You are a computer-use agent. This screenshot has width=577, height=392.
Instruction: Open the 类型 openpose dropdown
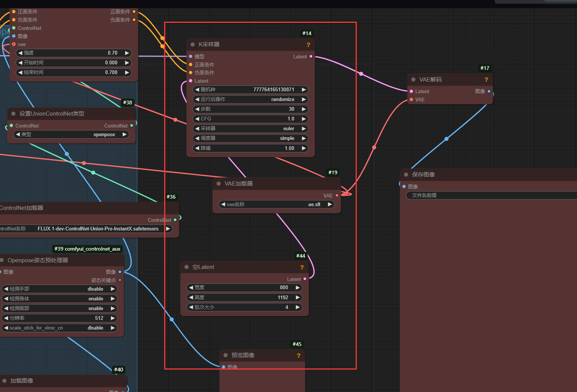tap(71, 135)
